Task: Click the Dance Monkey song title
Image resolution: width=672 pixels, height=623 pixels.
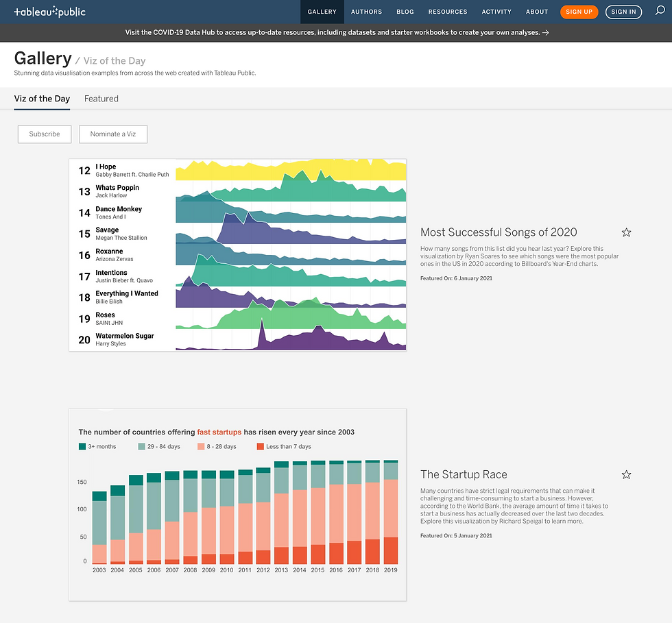Action: pos(118,208)
